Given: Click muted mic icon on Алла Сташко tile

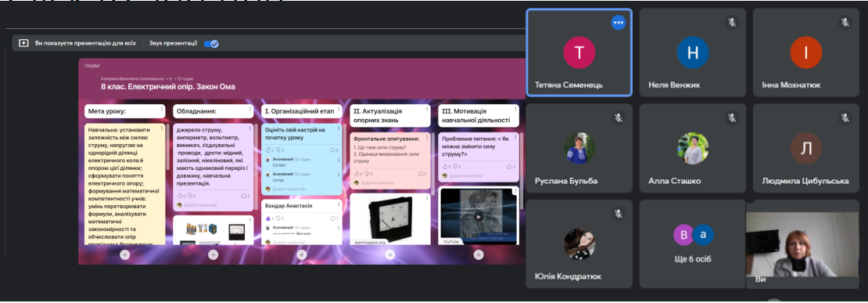Looking at the screenshot, I should (x=732, y=118).
